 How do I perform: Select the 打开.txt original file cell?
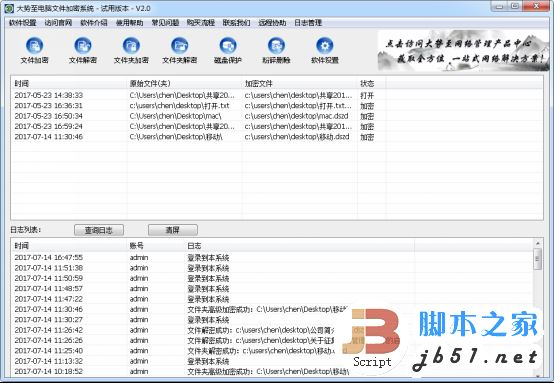[x=179, y=106]
